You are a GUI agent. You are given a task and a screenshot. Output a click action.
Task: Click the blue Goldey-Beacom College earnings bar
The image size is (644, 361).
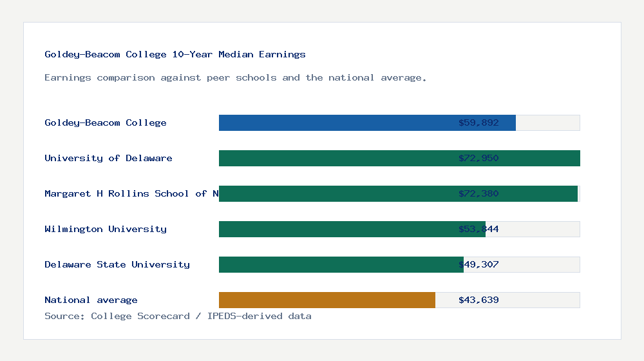[x=367, y=122]
